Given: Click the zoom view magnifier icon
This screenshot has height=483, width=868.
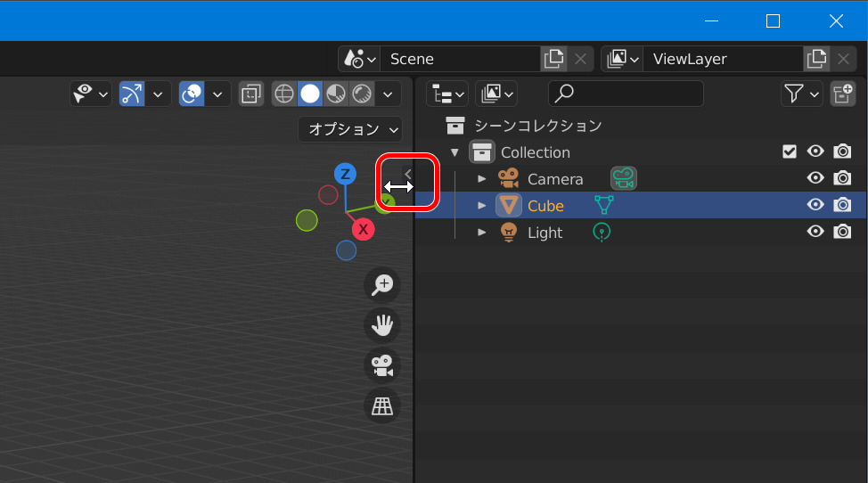Looking at the screenshot, I should coord(382,285).
